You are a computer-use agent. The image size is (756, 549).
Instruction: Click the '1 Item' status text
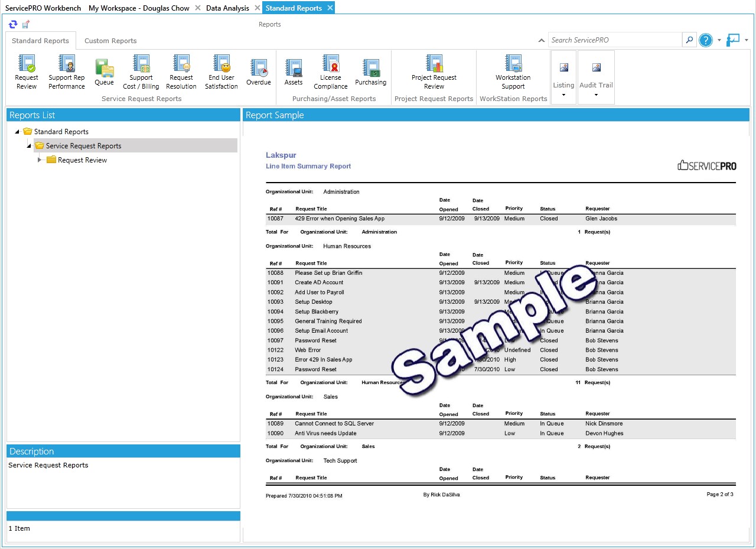tap(19, 528)
